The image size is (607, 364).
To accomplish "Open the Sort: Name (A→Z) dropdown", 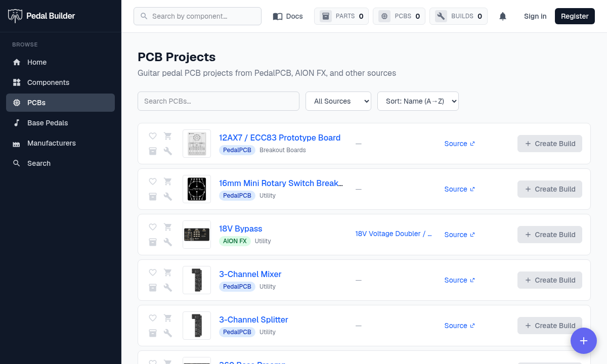I will pos(418,101).
